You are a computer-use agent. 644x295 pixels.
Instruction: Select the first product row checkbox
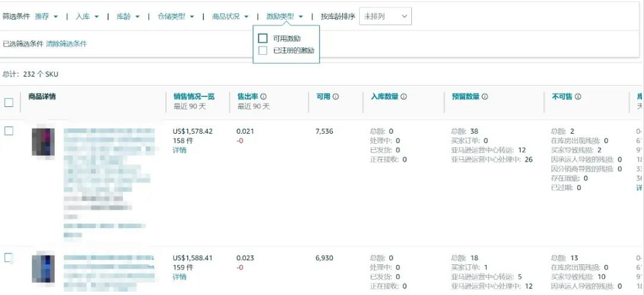click(x=9, y=130)
